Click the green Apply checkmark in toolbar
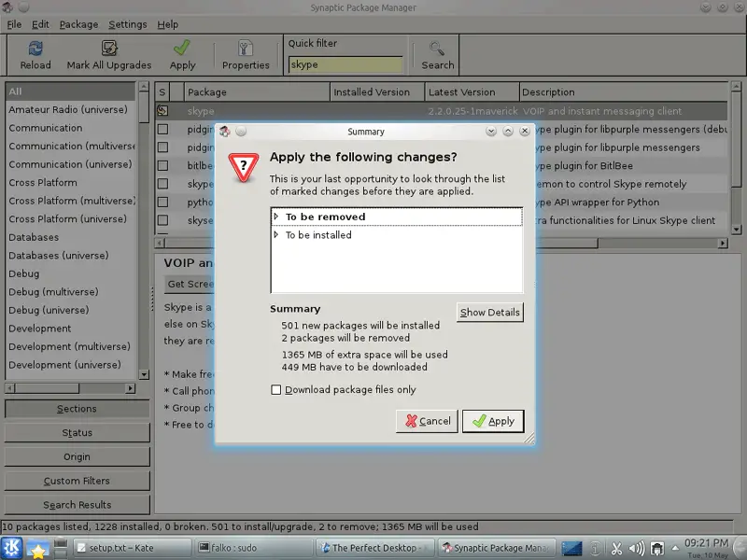 pyautogui.click(x=182, y=49)
